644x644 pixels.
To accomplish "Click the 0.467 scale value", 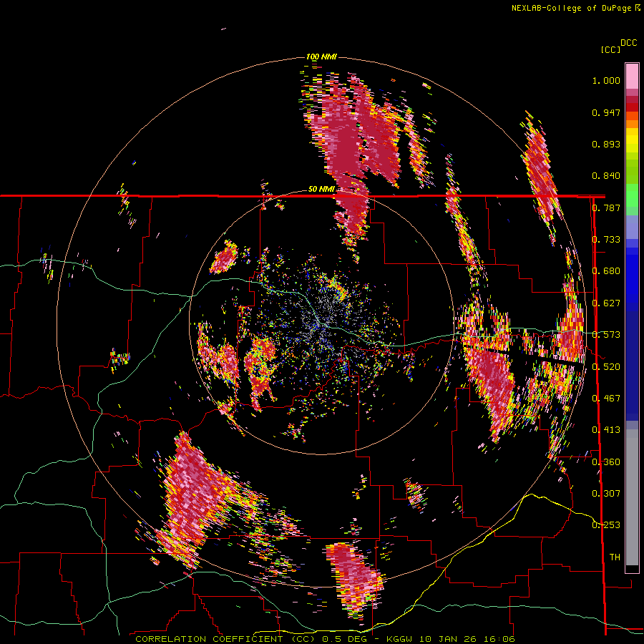I will point(606,398).
